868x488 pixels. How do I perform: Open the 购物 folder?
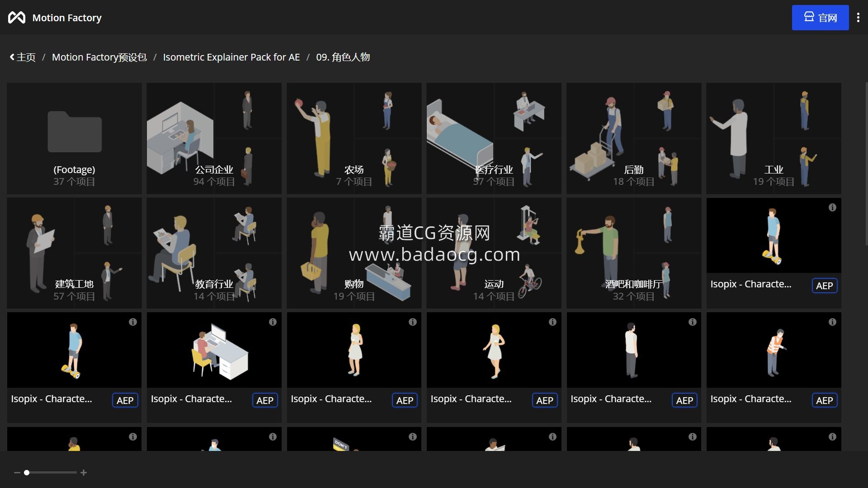(354, 253)
